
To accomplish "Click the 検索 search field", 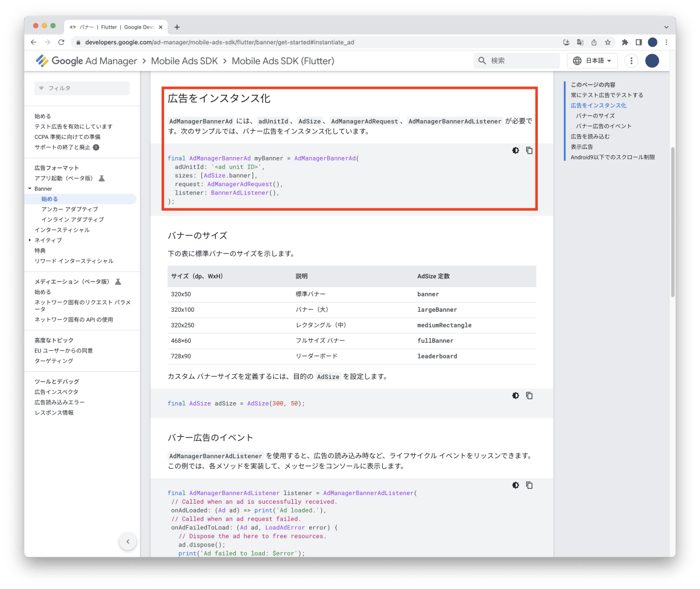I will coord(517,61).
